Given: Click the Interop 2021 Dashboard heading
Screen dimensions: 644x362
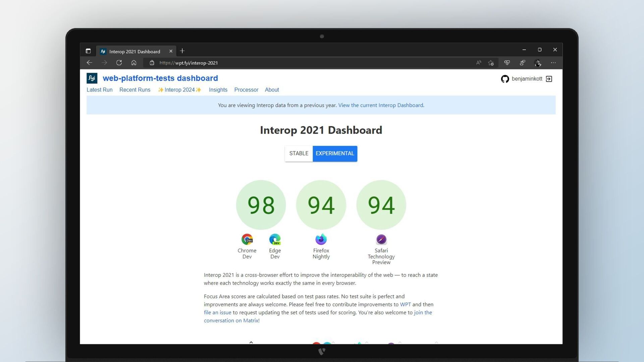Looking at the screenshot, I should point(321,130).
